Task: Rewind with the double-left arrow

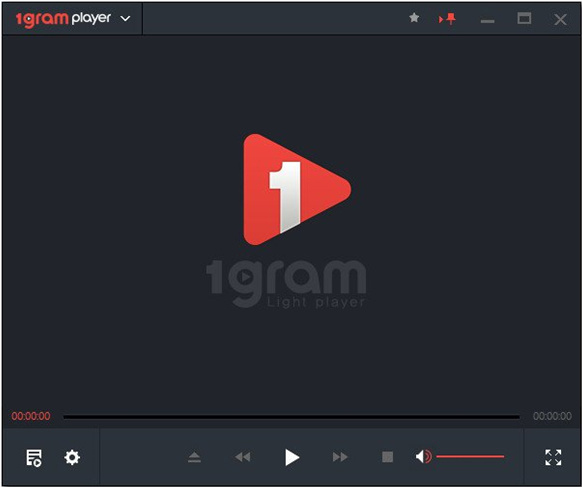Action: coord(243,457)
